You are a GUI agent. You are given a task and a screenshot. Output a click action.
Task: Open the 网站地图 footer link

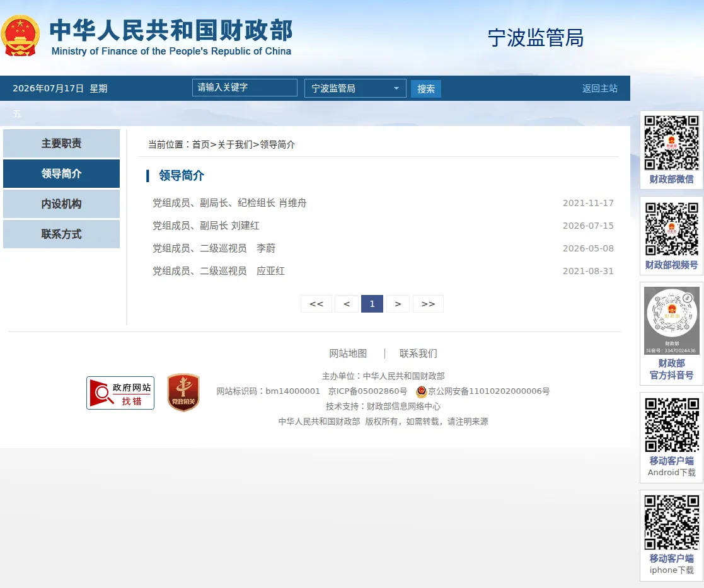click(x=348, y=354)
